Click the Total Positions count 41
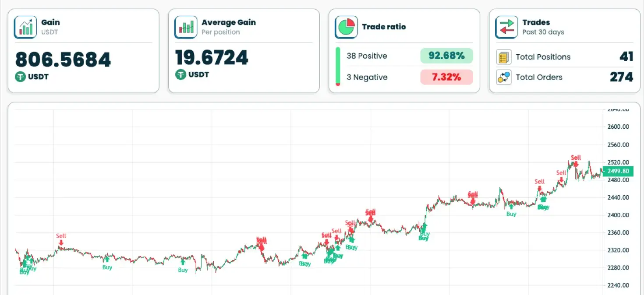 click(626, 57)
